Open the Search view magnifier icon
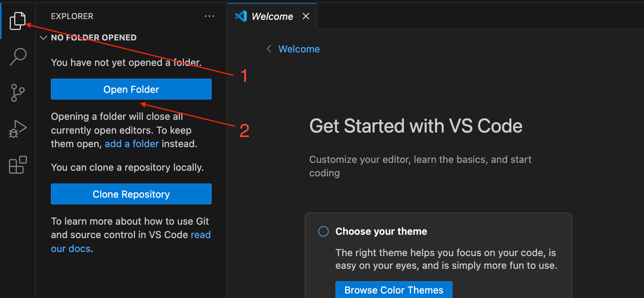644x298 pixels. click(x=18, y=57)
